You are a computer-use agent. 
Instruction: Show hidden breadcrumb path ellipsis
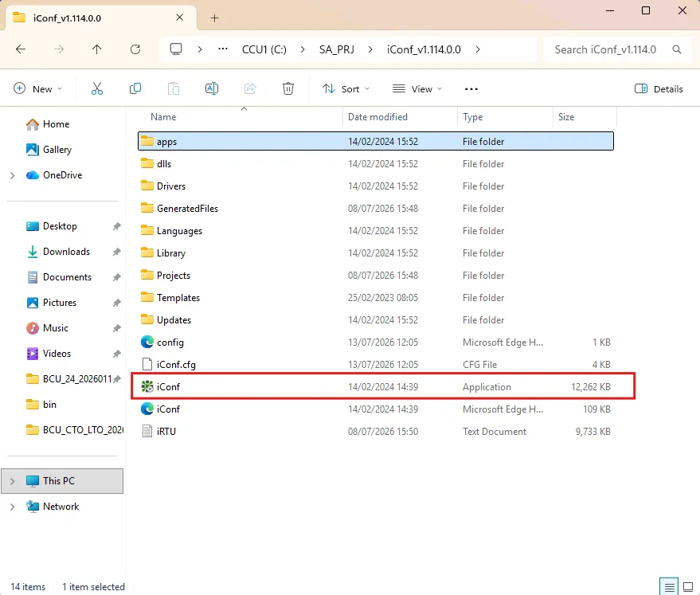point(223,49)
